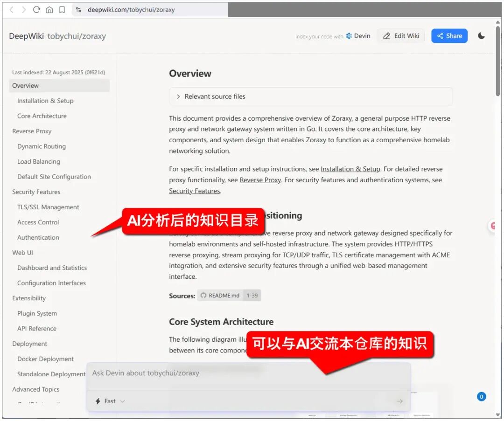Click the send arrow in chat box
The height and width of the screenshot is (421, 504).
click(x=399, y=401)
